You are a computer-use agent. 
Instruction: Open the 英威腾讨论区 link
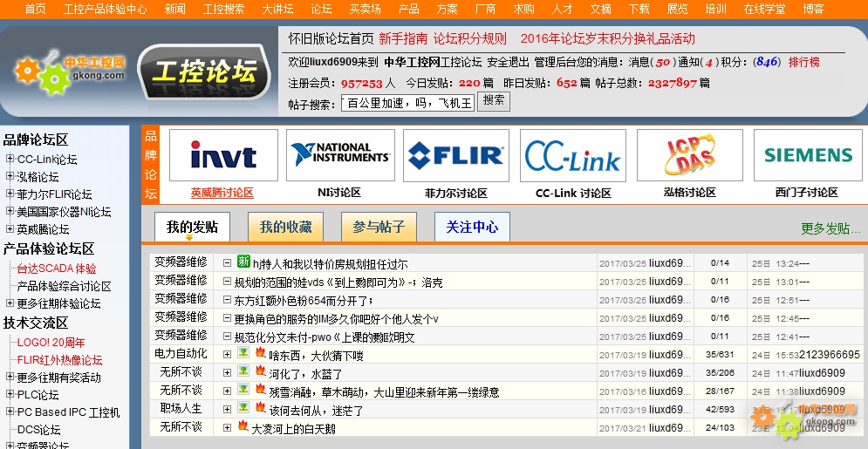[x=222, y=193]
